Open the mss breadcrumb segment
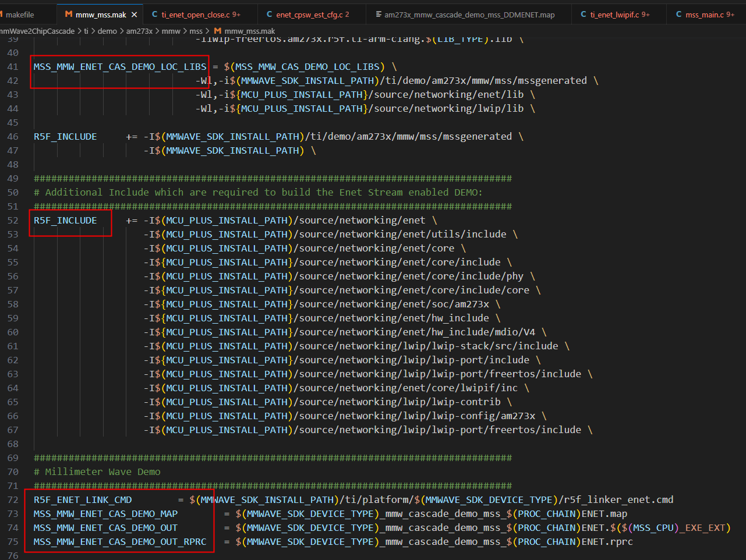 pos(196,31)
